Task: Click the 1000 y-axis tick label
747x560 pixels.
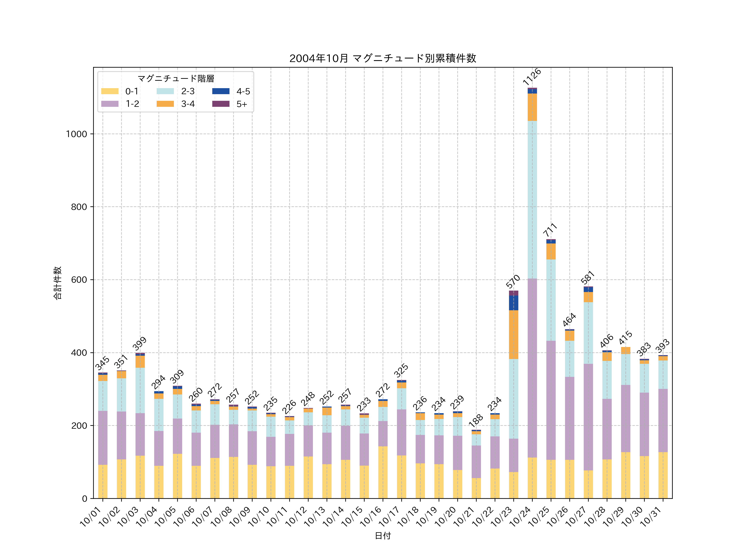Action: 76,134
